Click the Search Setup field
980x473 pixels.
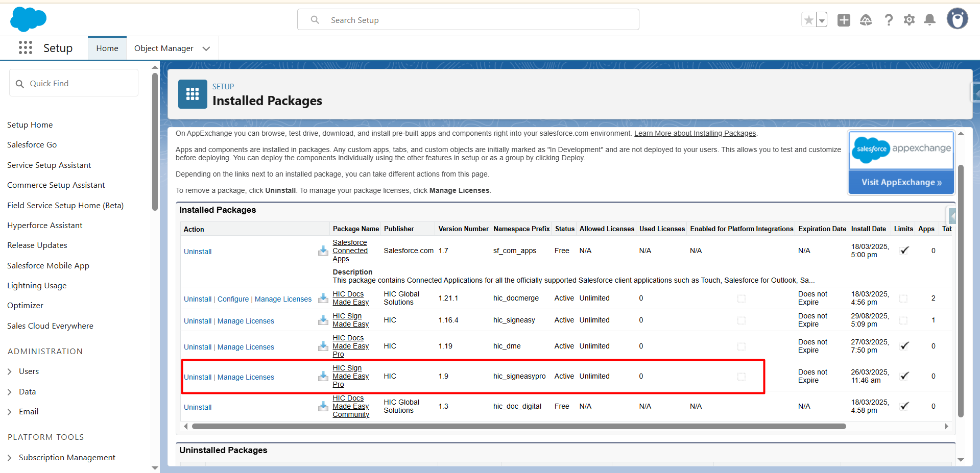tap(468, 20)
